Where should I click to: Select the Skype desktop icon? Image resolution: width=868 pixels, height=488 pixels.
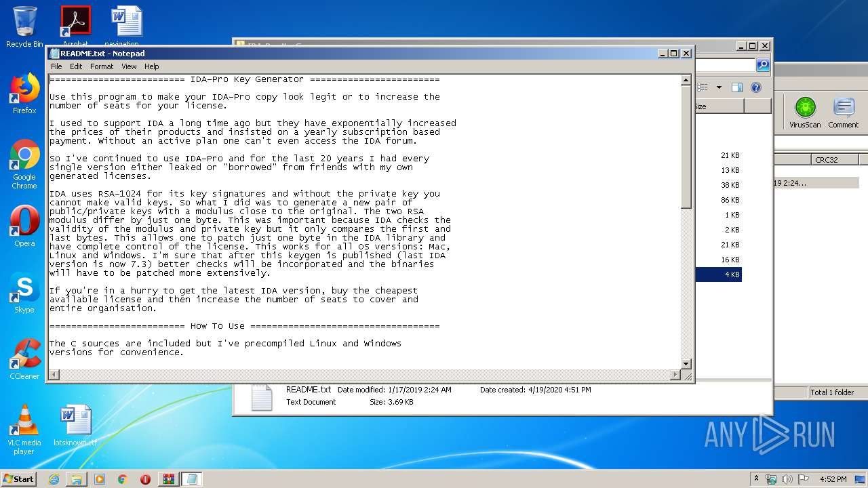pyautogui.click(x=24, y=293)
